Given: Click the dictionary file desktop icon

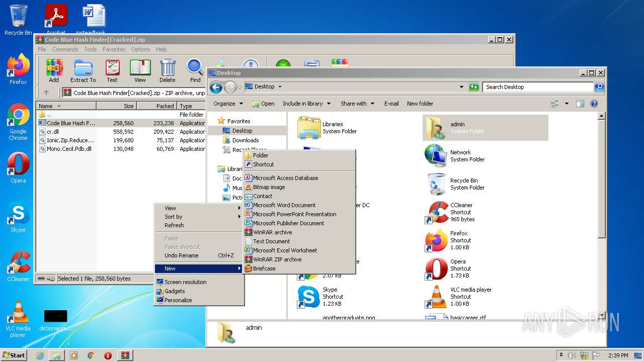Looking at the screenshot, I should pyautogui.click(x=55, y=319).
